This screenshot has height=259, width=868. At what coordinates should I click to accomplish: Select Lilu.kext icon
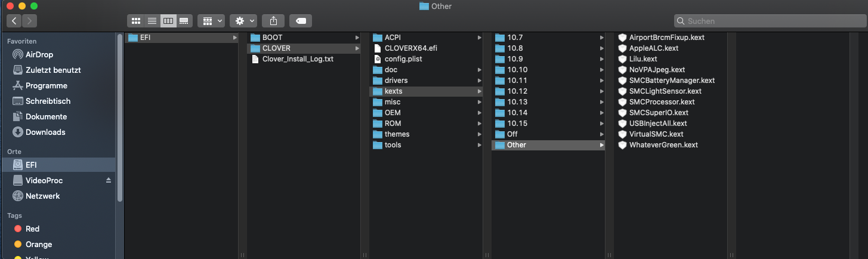[622, 59]
